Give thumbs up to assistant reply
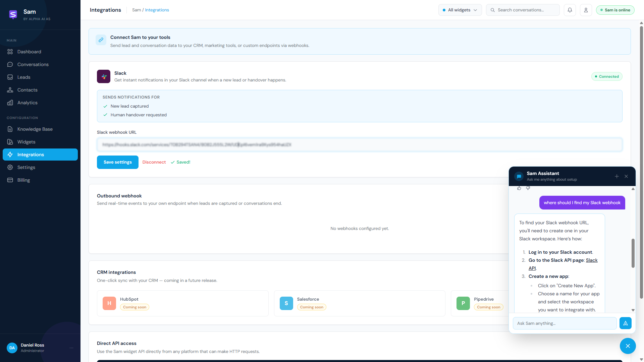The image size is (644, 362). [519, 188]
